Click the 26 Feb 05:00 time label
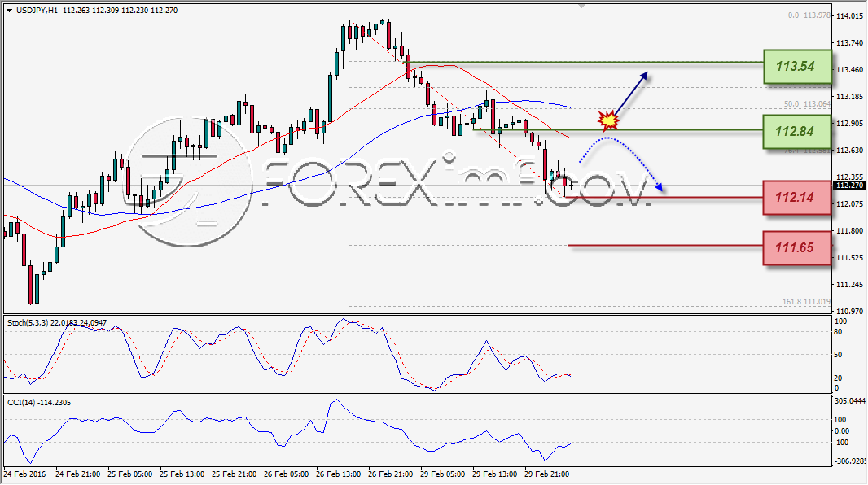The width and height of the screenshot is (868, 485). click(286, 474)
